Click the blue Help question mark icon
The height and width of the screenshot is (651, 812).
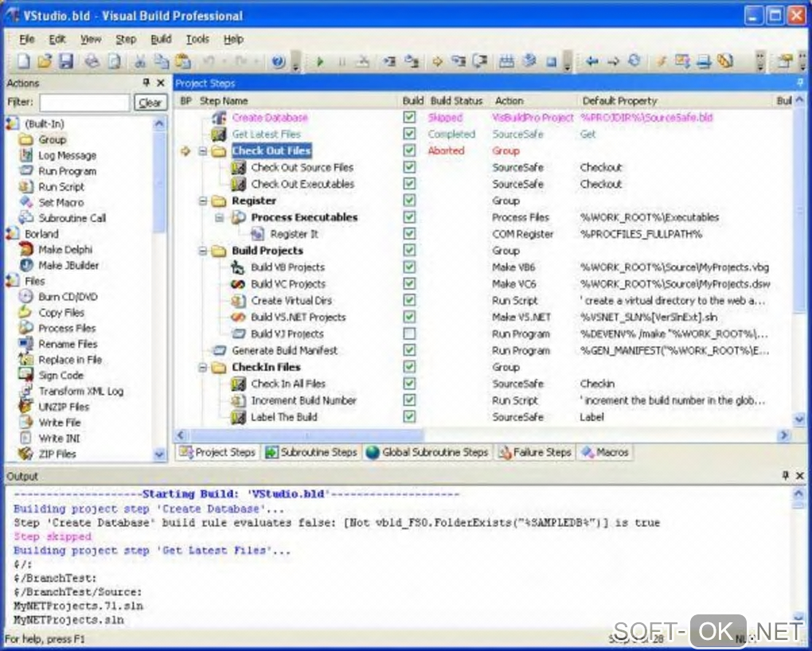coord(278,62)
